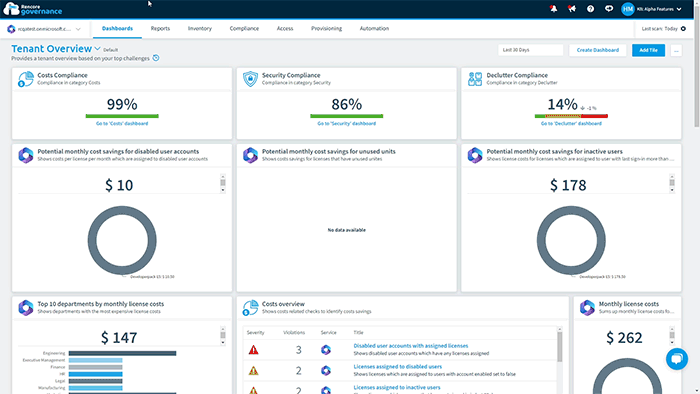Click the Service column header
The image size is (700, 394).
(x=329, y=332)
